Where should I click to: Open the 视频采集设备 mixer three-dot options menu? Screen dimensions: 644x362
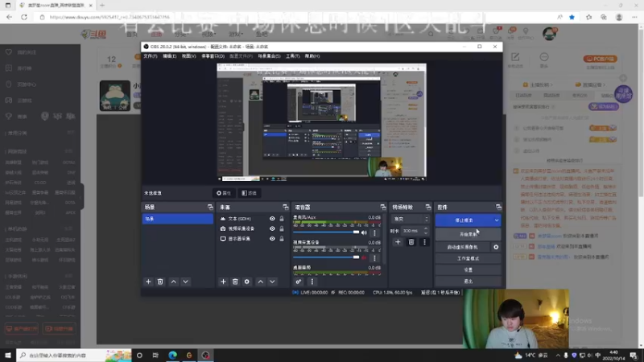[374, 257]
